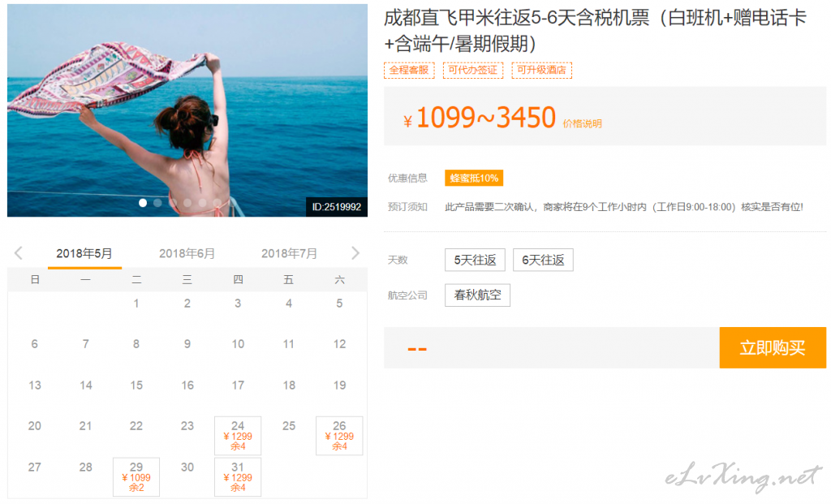This screenshot has width=831, height=504.
Task: Click the woman with scarf product photo
Action: pos(187,110)
